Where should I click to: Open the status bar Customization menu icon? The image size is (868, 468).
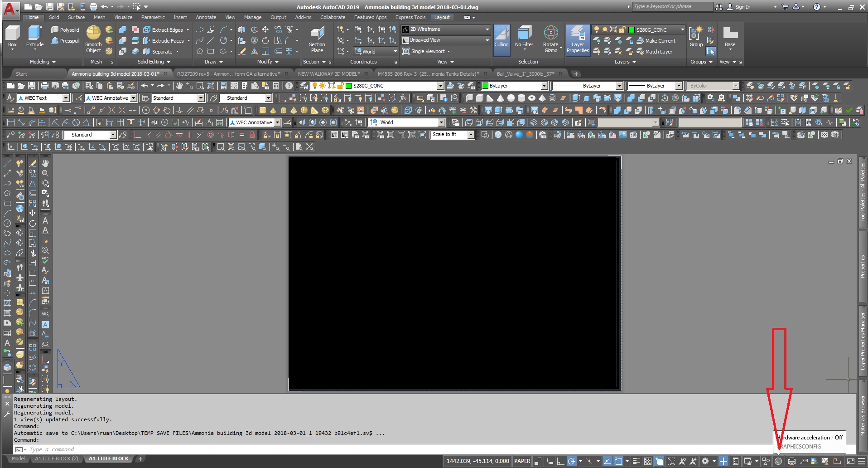pos(862,461)
